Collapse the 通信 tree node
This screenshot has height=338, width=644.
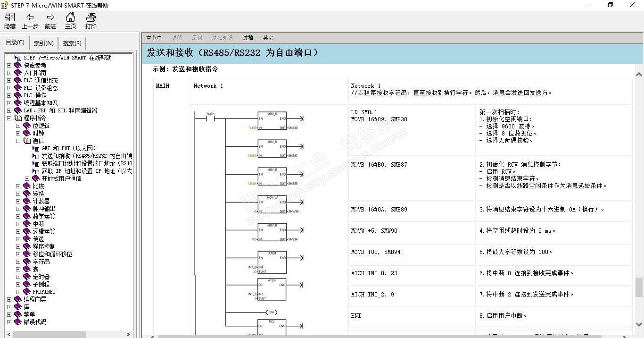(x=18, y=141)
